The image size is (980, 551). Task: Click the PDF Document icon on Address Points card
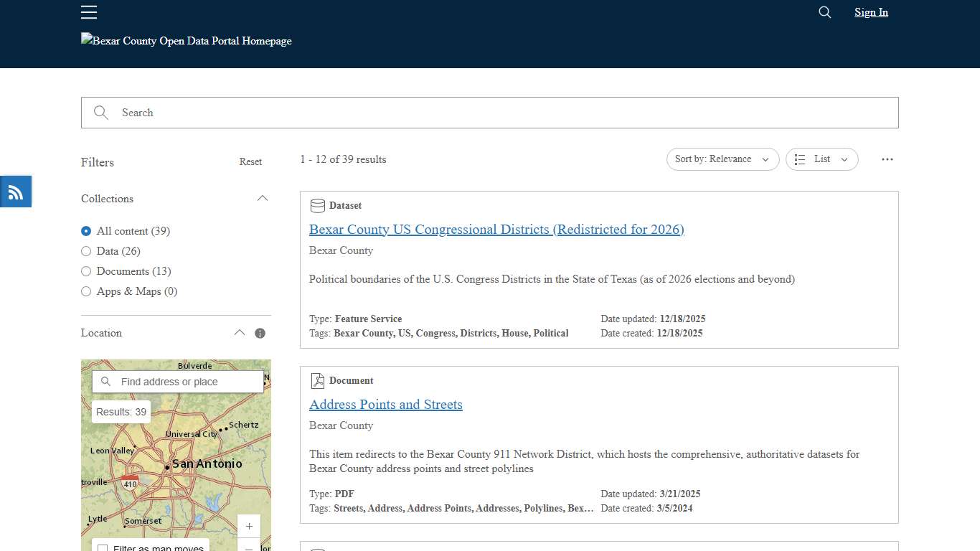pyautogui.click(x=316, y=380)
